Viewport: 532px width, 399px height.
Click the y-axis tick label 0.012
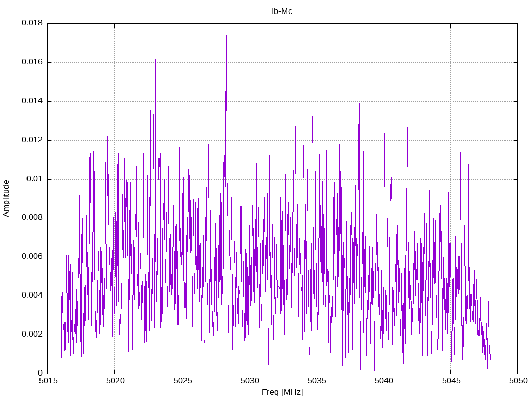32,140
